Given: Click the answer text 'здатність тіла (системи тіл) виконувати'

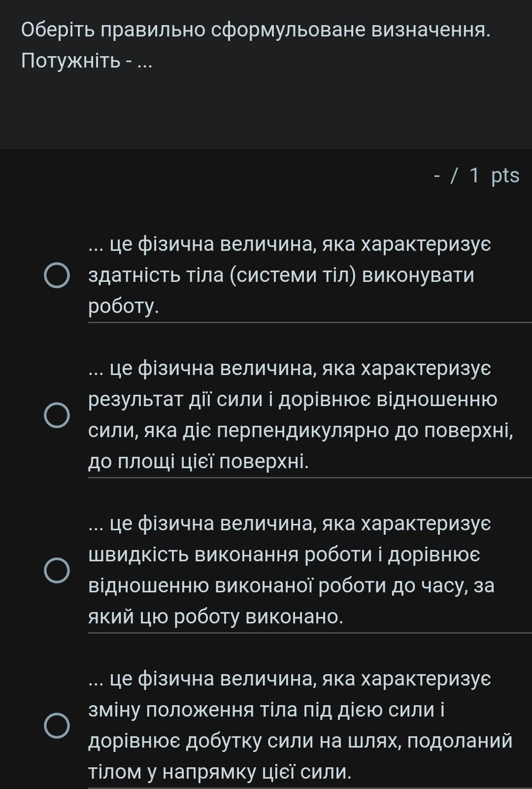Looking at the screenshot, I should 281,275.
